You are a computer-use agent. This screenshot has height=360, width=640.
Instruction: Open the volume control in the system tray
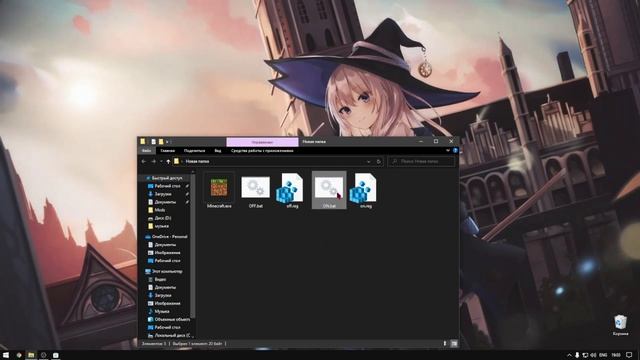[593, 355]
